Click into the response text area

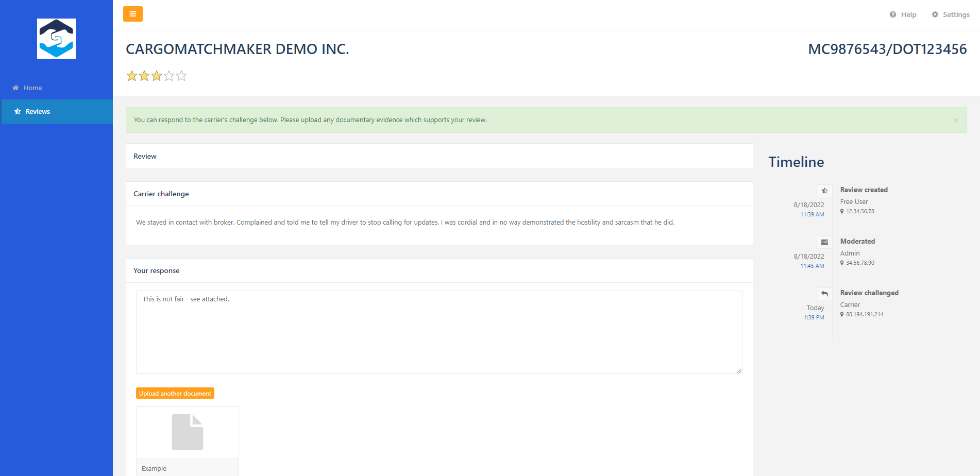tap(439, 332)
